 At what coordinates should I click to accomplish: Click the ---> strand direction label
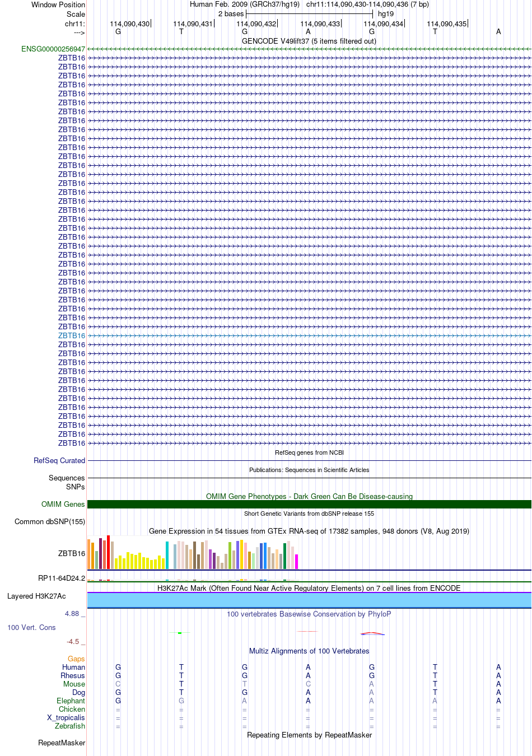coord(79,33)
